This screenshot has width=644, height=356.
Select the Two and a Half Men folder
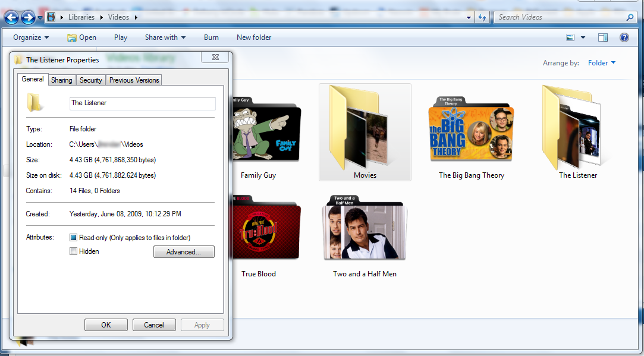pyautogui.click(x=365, y=228)
